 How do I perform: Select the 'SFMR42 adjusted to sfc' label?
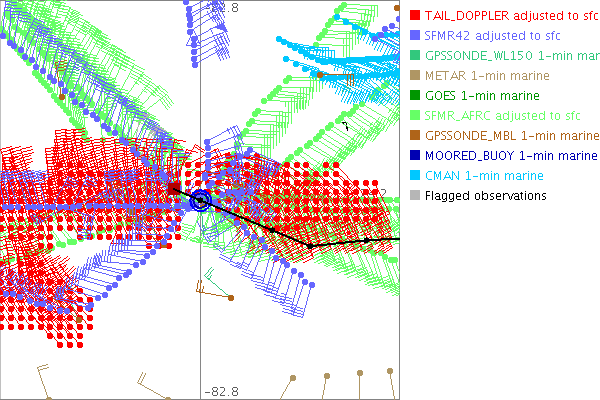pos(489,36)
